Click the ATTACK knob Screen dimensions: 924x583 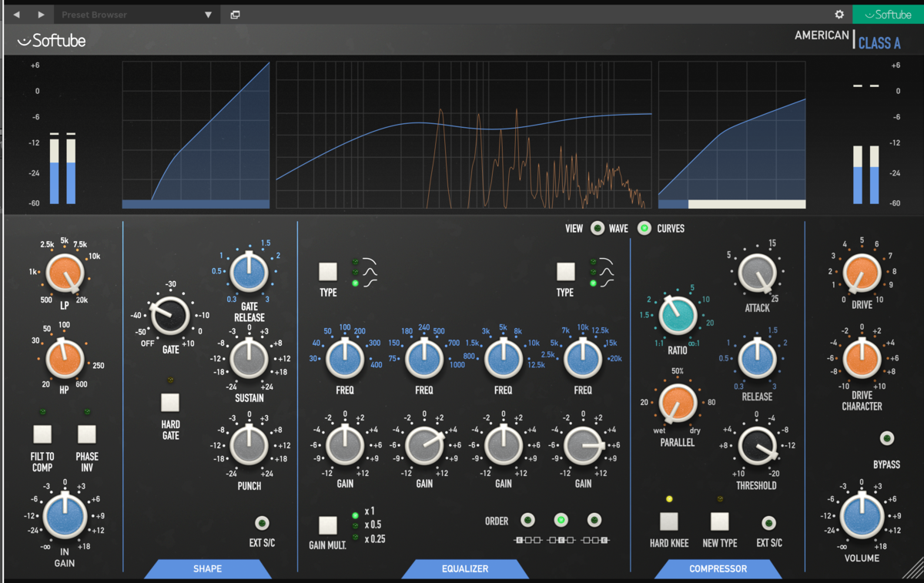pos(757,273)
